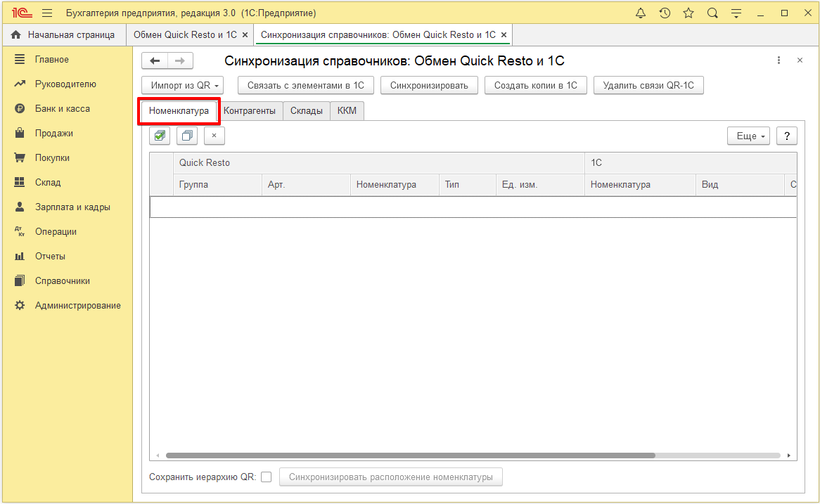
Task: Click the Группа column header
Action: click(217, 185)
